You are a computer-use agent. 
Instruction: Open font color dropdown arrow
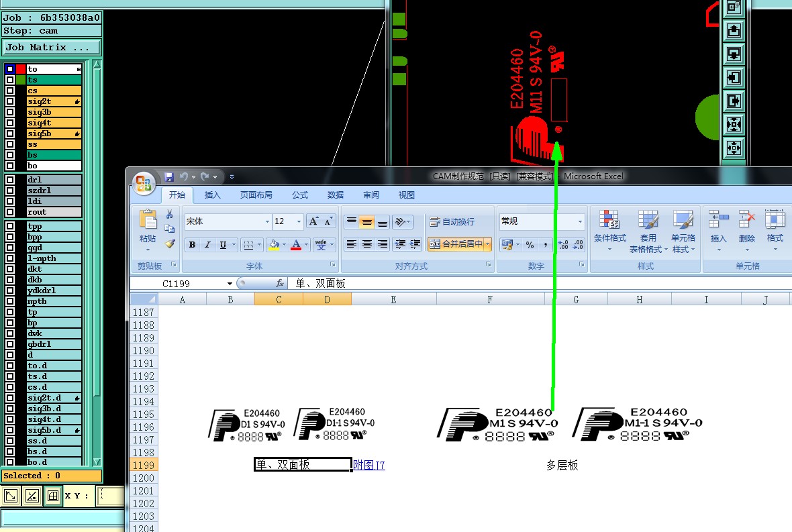pyautogui.click(x=307, y=245)
